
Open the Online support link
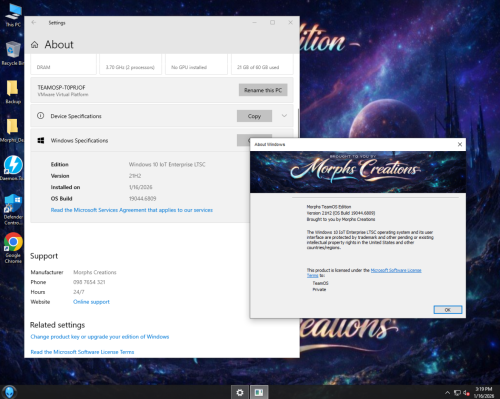tap(91, 302)
